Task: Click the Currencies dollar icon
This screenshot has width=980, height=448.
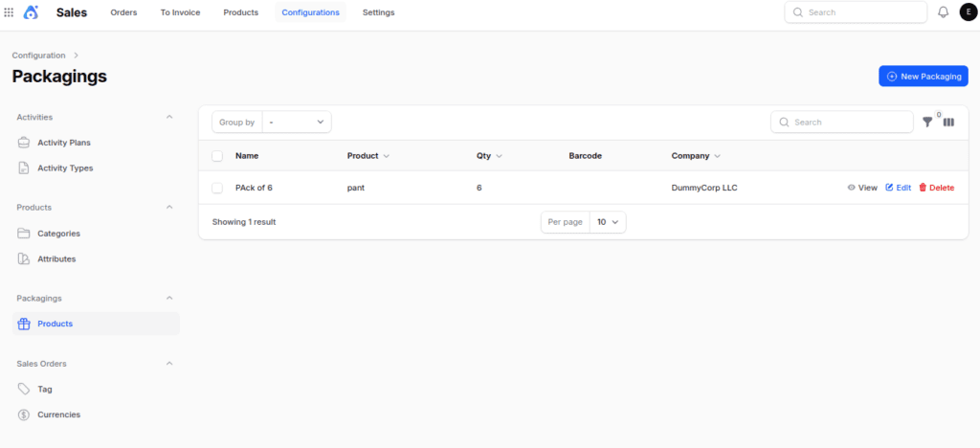Action: 24,414
